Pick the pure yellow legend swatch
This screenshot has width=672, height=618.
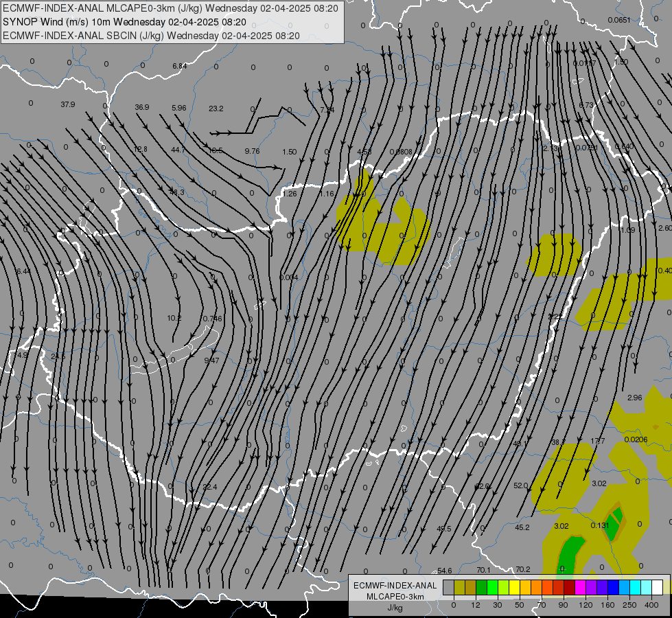click(x=515, y=587)
